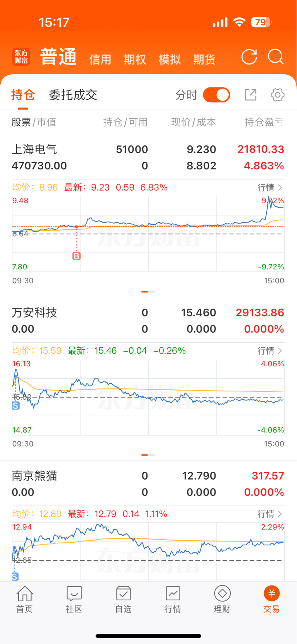Tap the B buy marker on chart

(x=76, y=256)
